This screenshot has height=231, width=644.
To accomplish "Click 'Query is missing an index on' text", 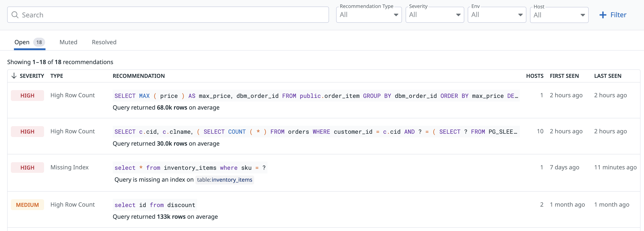I will click(x=154, y=180).
